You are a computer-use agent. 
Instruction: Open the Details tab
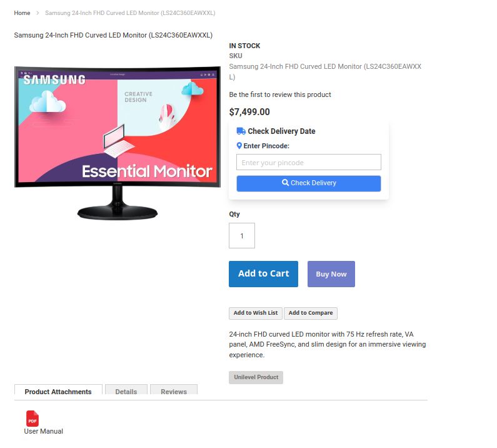pos(126,391)
